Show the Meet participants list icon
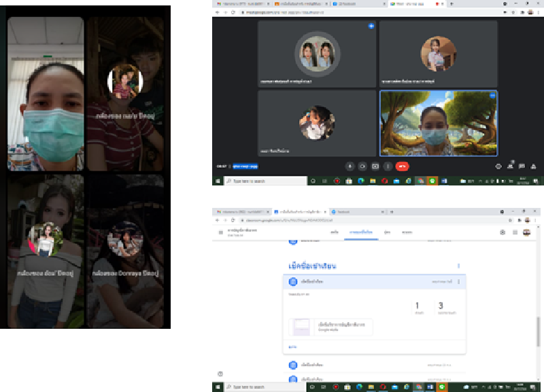The image size is (544, 392). pos(510,166)
